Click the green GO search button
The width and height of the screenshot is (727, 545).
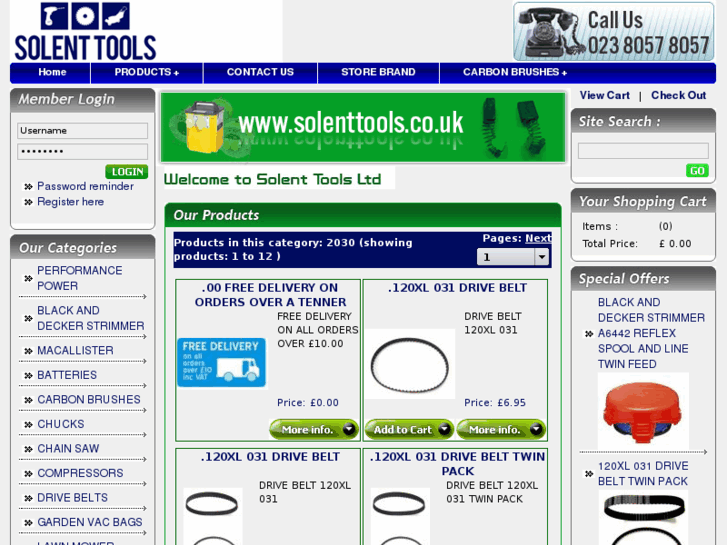click(x=697, y=171)
